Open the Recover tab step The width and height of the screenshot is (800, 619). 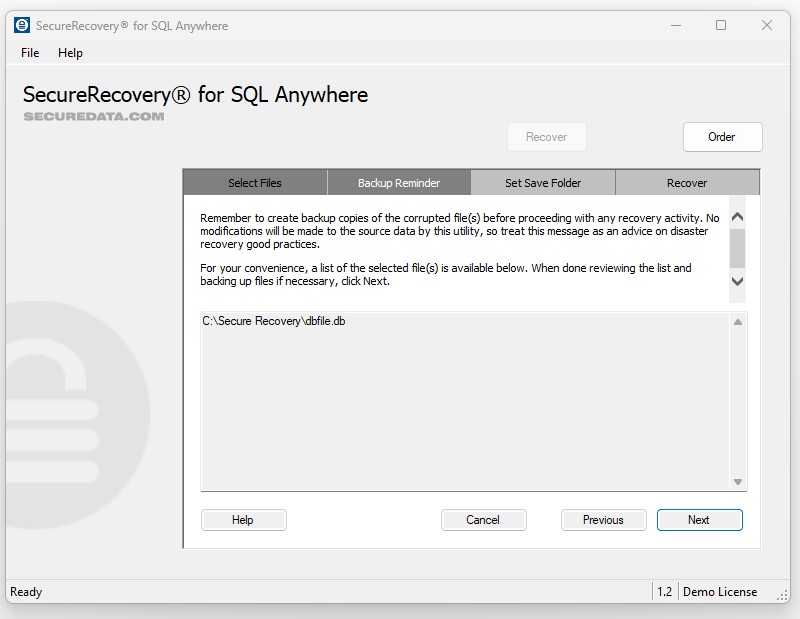(687, 183)
